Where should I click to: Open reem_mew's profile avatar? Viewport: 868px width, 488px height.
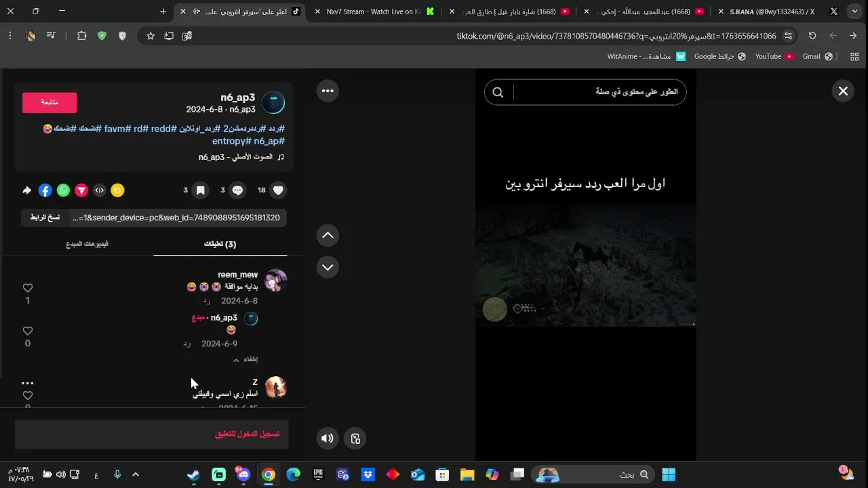[x=275, y=281]
